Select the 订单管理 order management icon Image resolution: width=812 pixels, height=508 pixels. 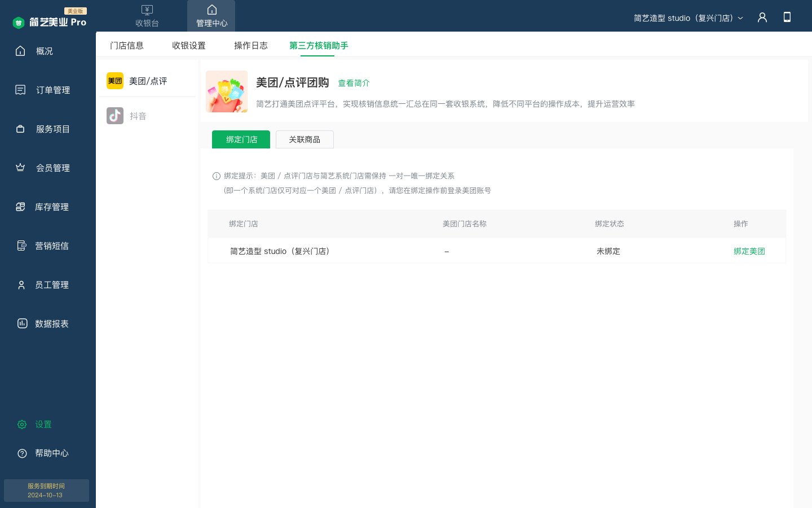pos(20,90)
